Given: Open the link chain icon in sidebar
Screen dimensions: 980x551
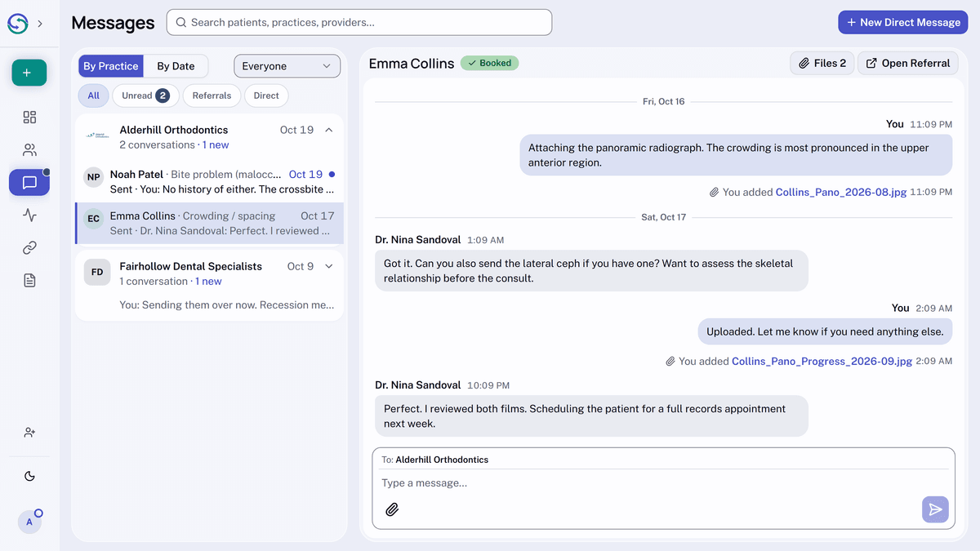Looking at the screenshot, I should (29, 248).
